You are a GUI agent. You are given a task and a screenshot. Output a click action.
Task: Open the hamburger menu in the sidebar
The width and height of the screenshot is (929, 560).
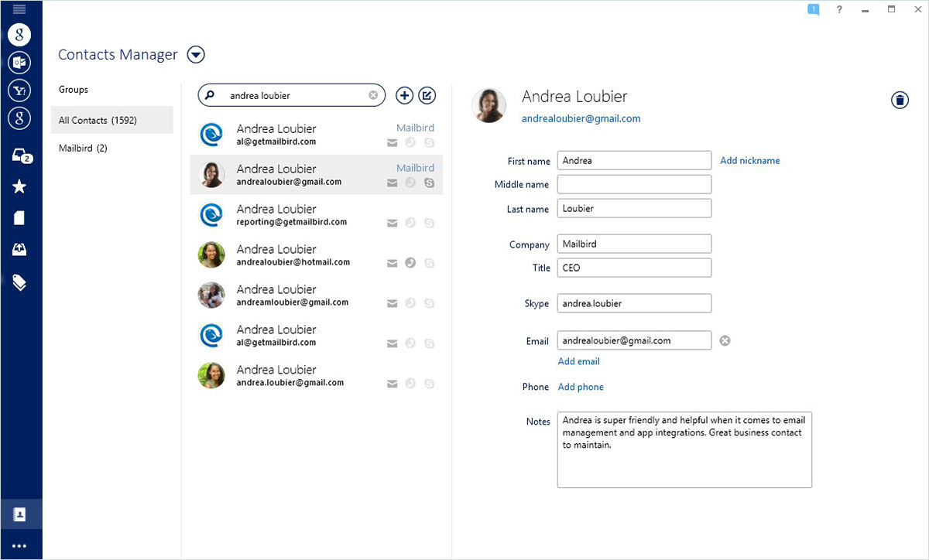19,9
